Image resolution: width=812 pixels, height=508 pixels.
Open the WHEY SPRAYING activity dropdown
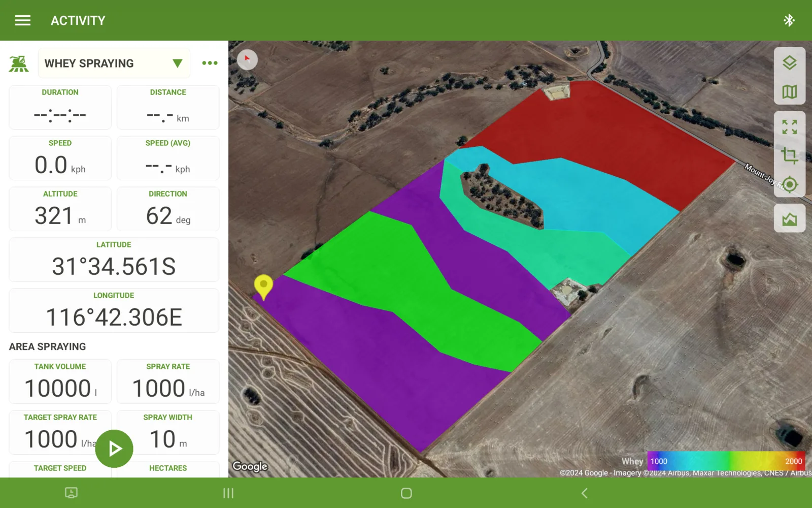[114, 63]
